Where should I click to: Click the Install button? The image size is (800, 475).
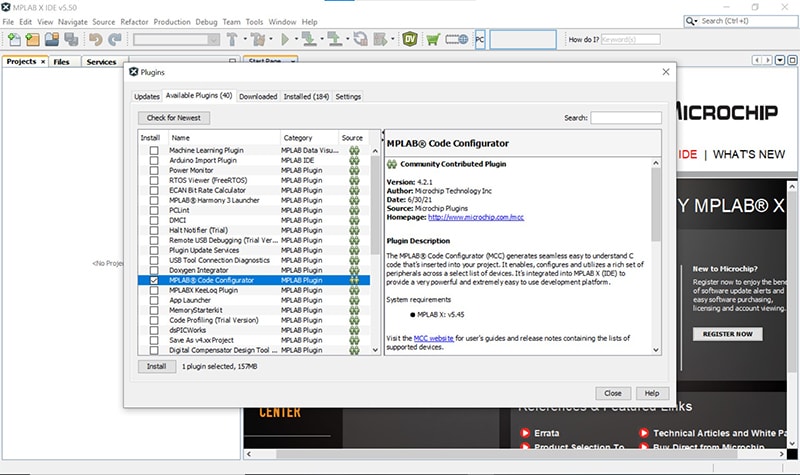coord(157,366)
